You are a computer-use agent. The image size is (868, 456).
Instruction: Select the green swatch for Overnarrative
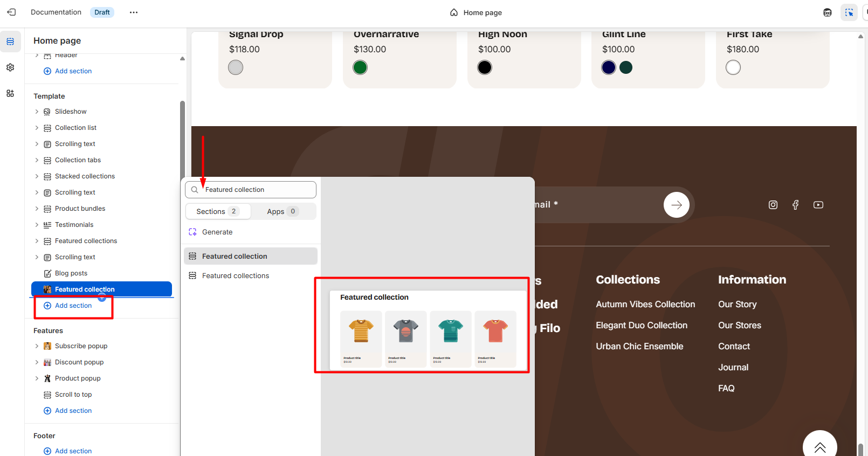pyautogui.click(x=360, y=67)
